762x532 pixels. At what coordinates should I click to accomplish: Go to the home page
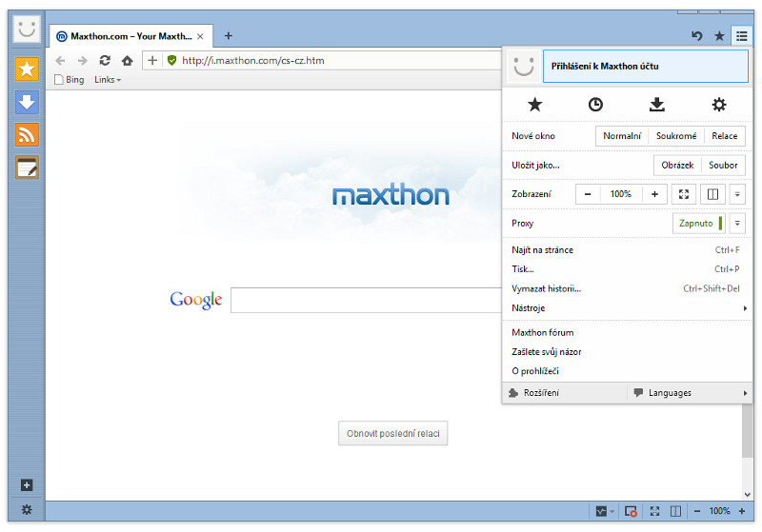click(128, 61)
